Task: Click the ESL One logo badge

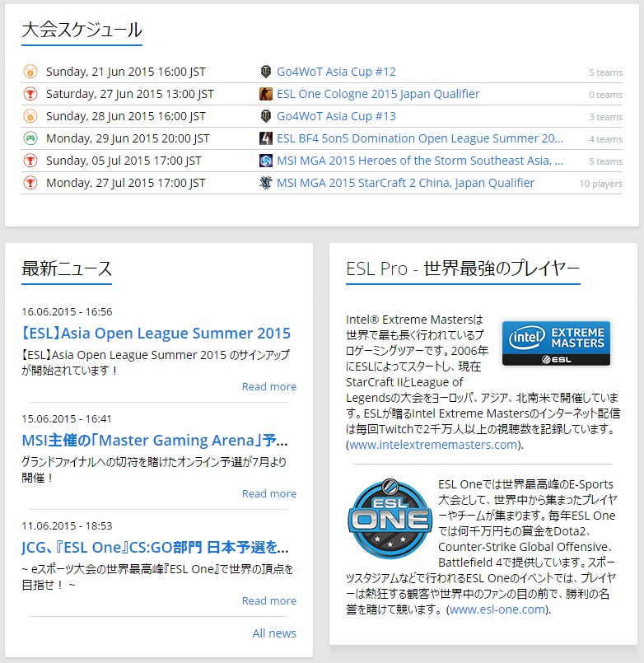Action: pyautogui.click(x=390, y=519)
